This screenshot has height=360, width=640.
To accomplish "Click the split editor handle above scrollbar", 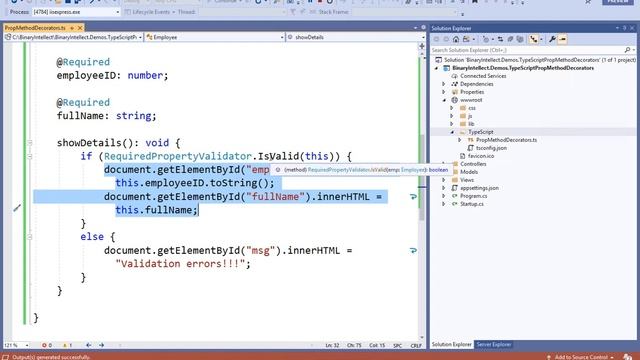I will pos(422,47).
